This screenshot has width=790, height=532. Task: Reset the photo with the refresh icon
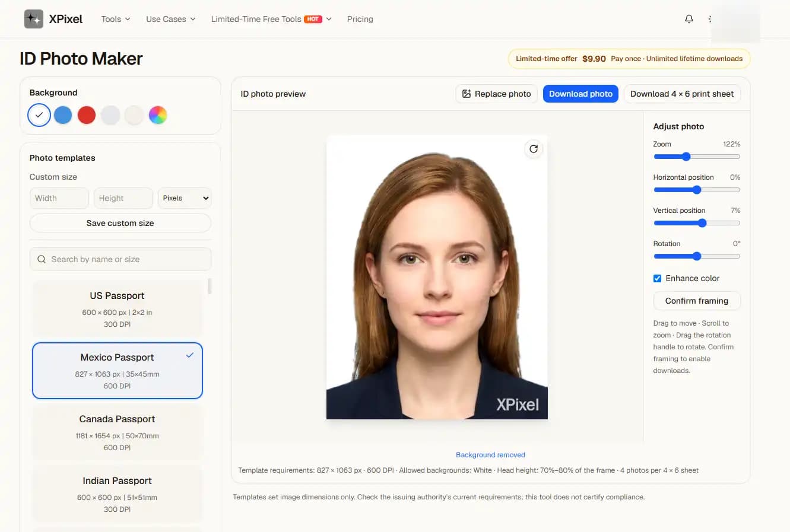point(534,149)
